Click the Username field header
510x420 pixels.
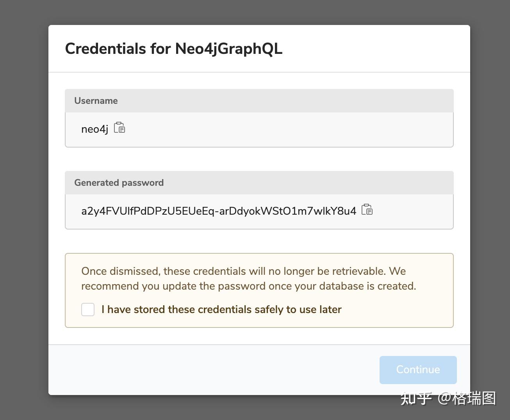[x=96, y=101]
